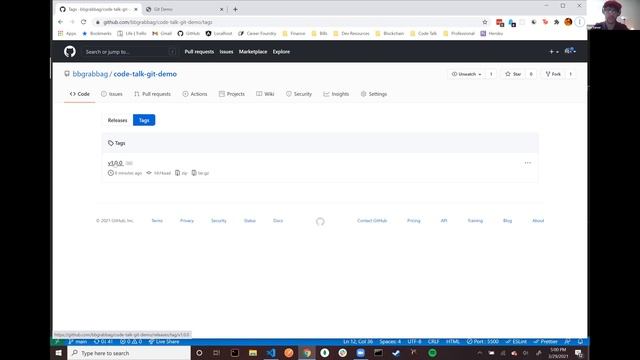This screenshot has height=360, width=640.
Task: Select the Releases toggle button
Action: pyautogui.click(x=118, y=120)
